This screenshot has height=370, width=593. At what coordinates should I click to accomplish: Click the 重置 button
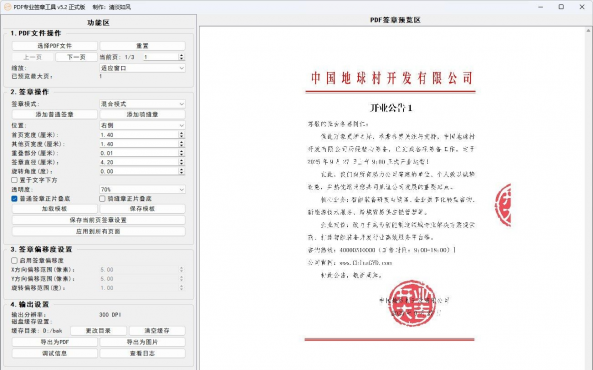142,46
